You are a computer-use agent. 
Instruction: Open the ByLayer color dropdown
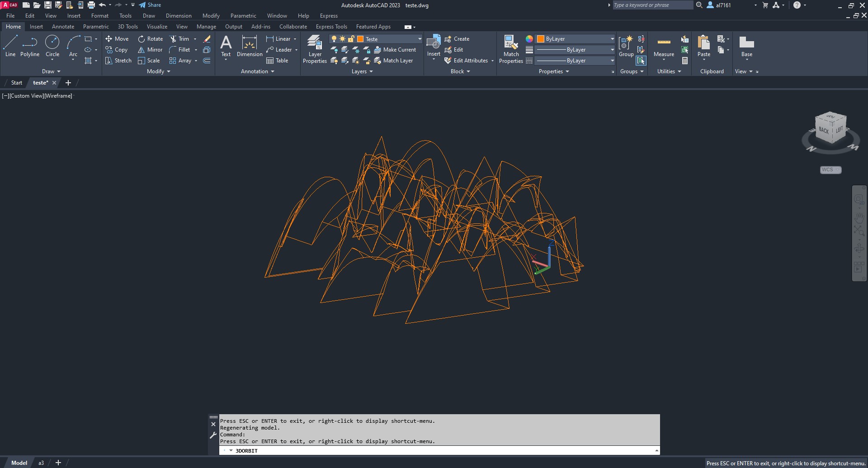[612, 39]
